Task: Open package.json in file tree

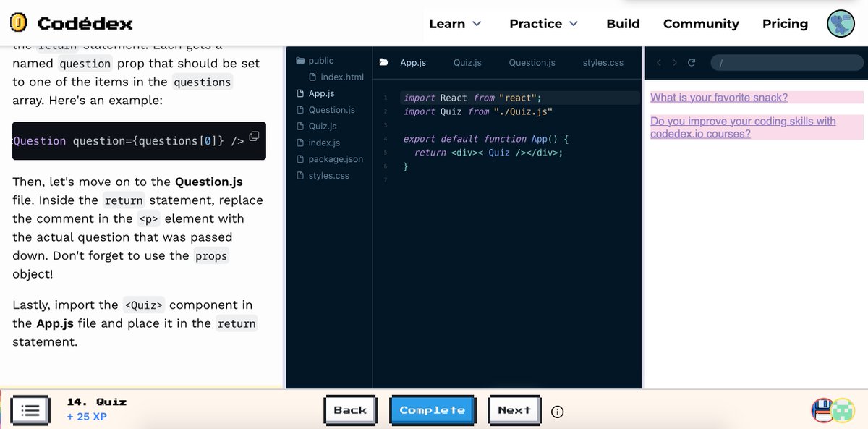Action: coord(330,159)
